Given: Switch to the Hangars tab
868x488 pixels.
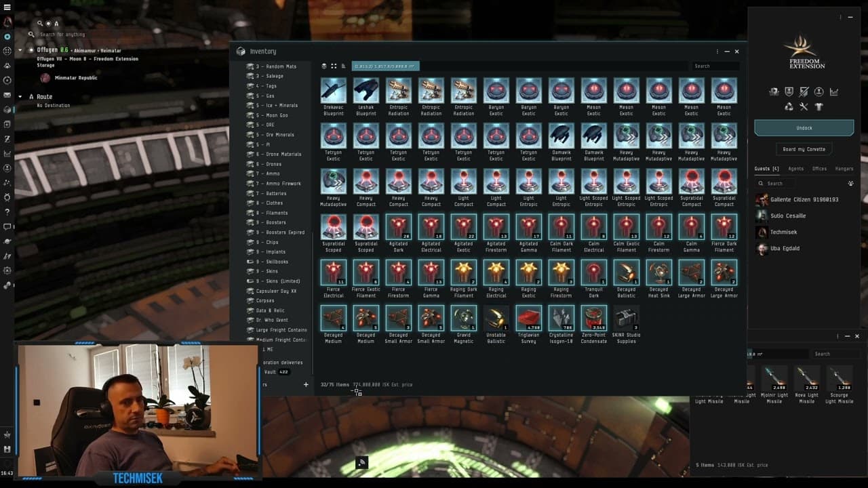Looking at the screenshot, I should (844, 169).
